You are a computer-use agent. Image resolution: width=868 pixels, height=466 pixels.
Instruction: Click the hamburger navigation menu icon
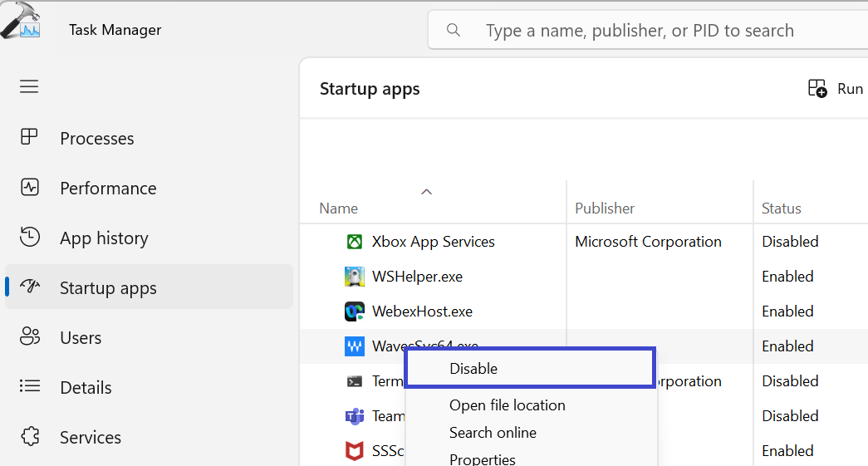click(x=29, y=86)
